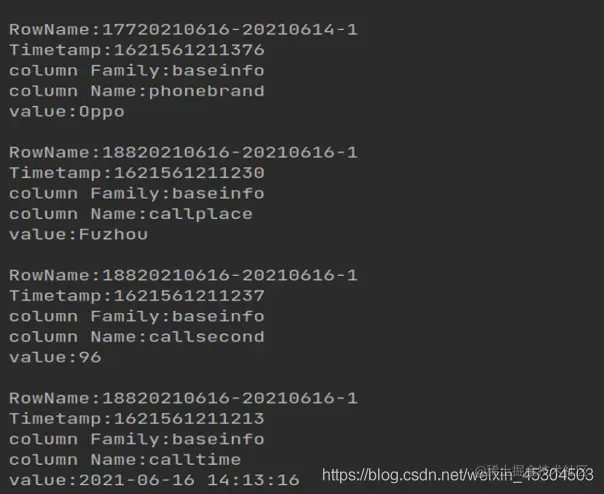Click the 'value:Fuzhou' output line
This screenshot has height=494, width=604.
pyautogui.click(x=79, y=235)
